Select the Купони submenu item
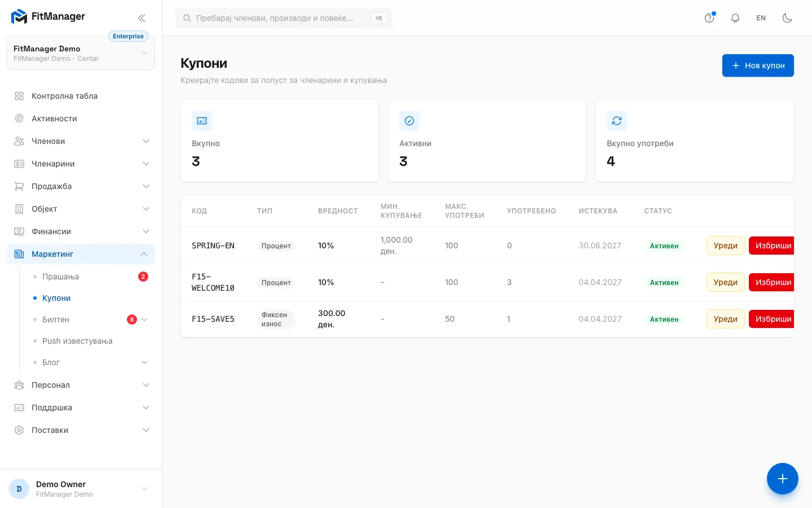The height and width of the screenshot is (508, 812). pos(90,298)
